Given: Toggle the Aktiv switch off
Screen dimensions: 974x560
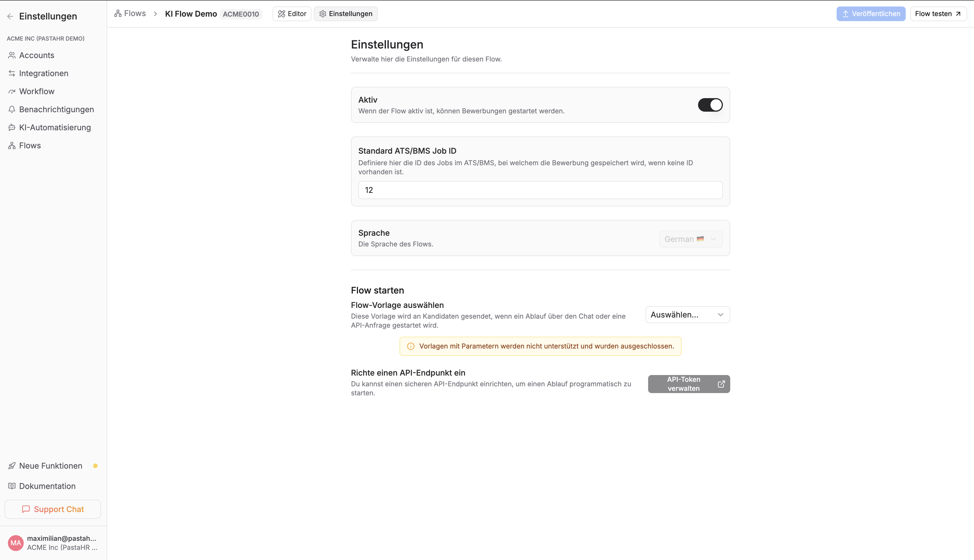Looking at the screenshot, I should [710, 105].
